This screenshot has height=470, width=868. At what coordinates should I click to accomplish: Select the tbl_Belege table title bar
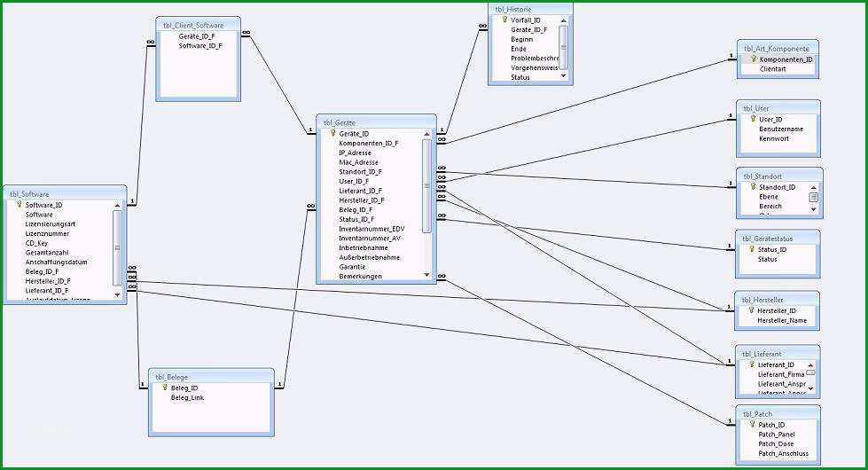[x=212, y=377]
